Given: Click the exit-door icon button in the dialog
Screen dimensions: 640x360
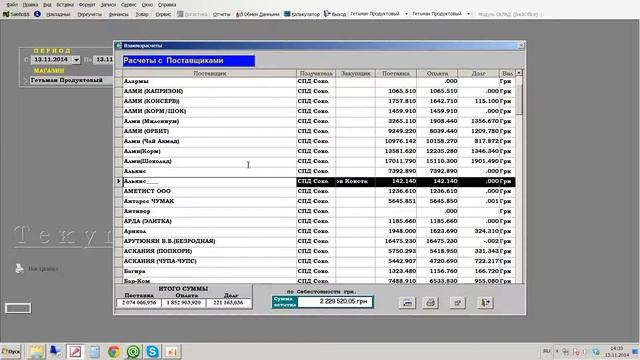Looking at the screenshot, I should (485, 302).
